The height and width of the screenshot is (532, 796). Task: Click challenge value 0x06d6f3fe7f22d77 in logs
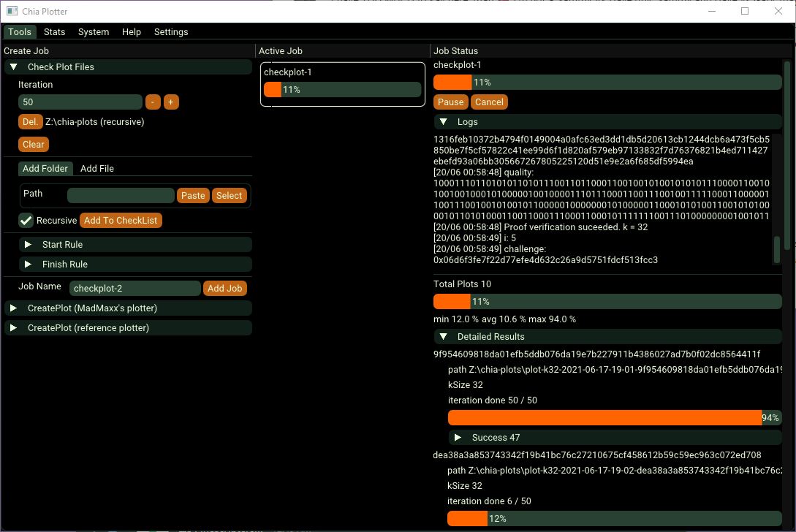coord(546,260)
